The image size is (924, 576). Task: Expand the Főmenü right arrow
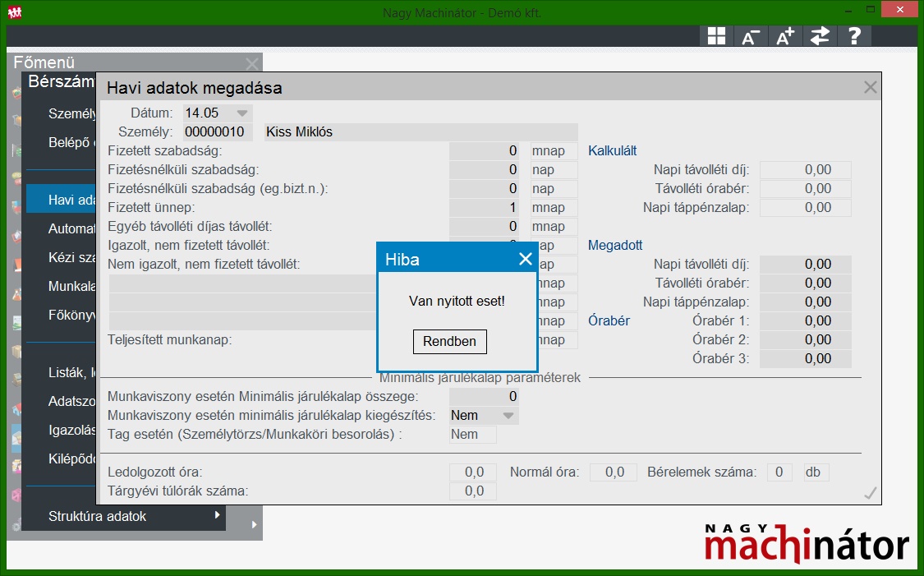tap(254, 524)
